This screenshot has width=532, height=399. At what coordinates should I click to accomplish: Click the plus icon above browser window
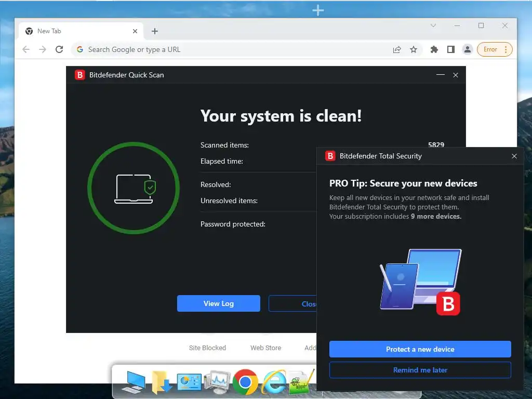[x=318, y=10]
